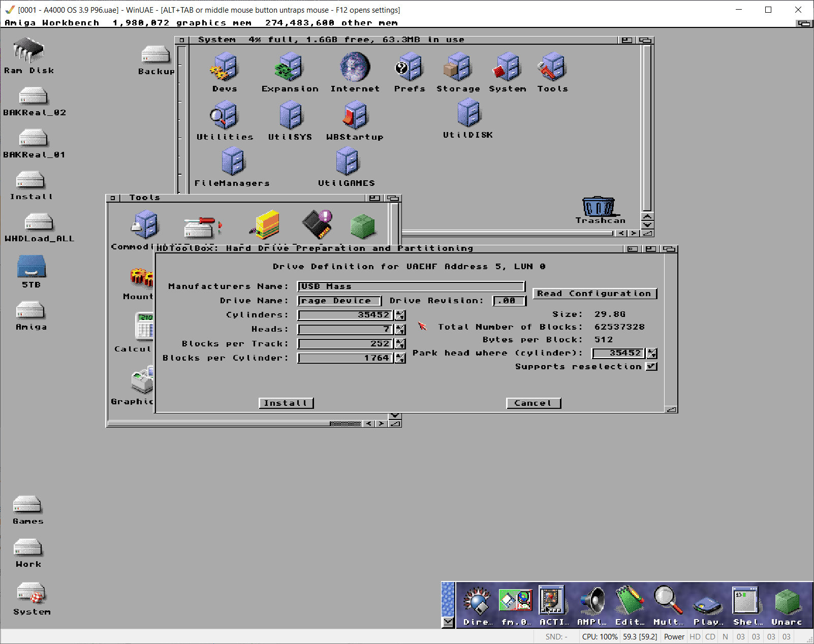Open the Internet globe icon
Screen dimensions: 814x644
(355, 67)
